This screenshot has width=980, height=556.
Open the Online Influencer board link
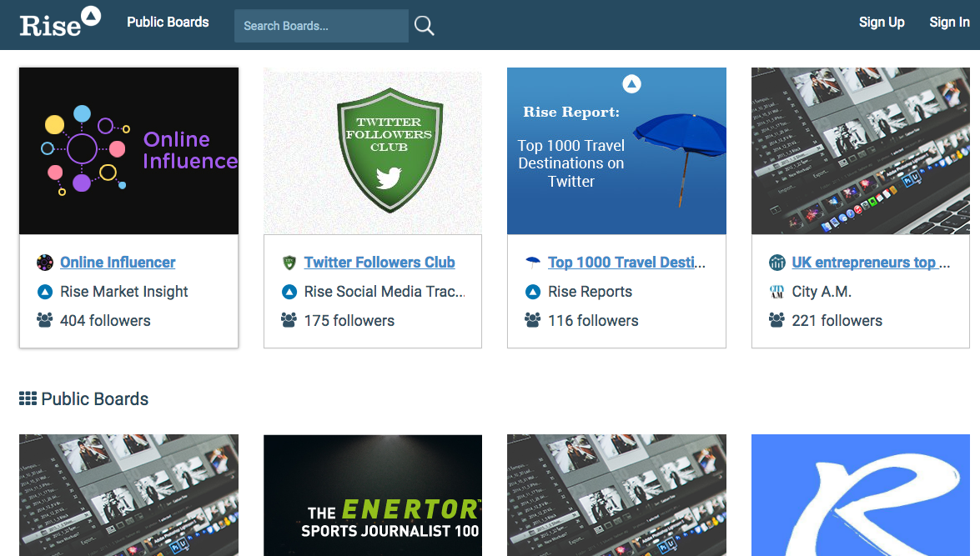pyautogui.click(x=118, y=263)
